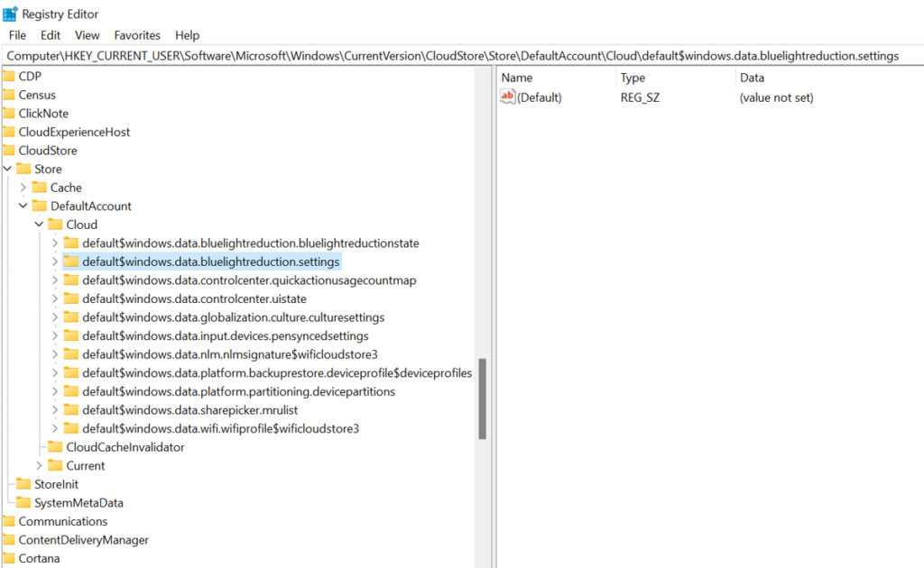Select the Store folder icon
Viewport: 924px width, 568px height.
(x=23, y=169)
